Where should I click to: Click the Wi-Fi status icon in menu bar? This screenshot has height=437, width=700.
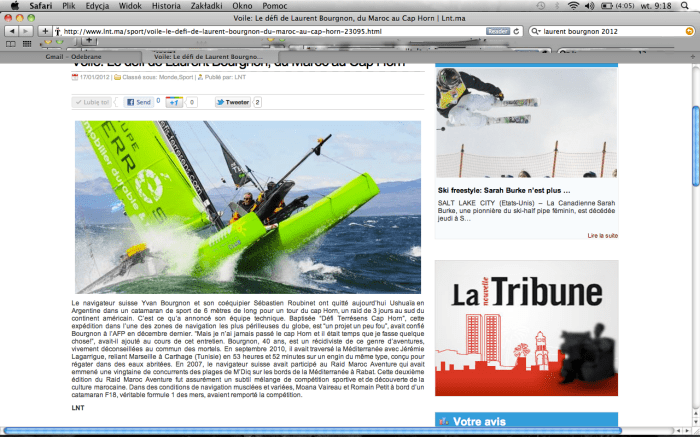pos(570,6)
